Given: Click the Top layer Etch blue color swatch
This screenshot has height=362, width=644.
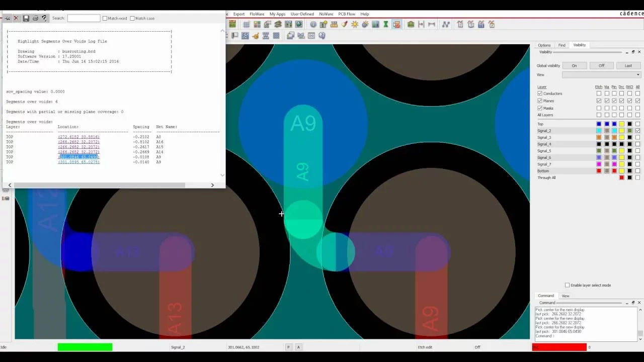Looking at the screenshot, I should (599, 124).
